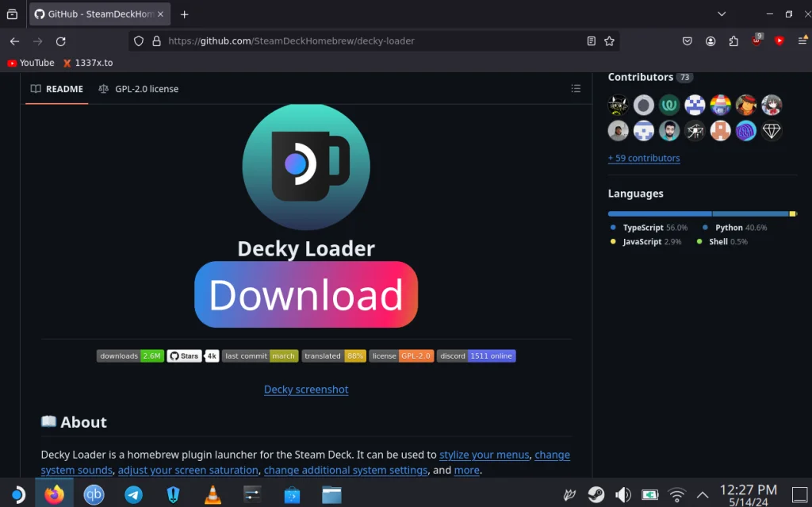
Task: Click the Python 40.6% language
Action: tap(734, 228)
